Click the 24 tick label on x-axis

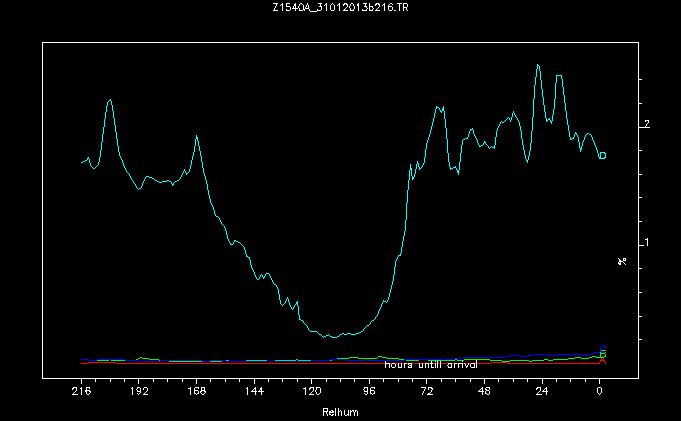[542, 393]
